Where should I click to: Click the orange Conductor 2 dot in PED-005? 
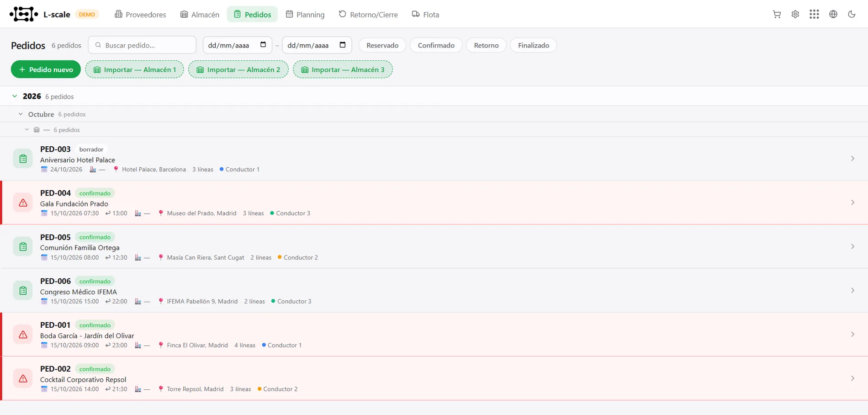(x=280, y=257)
